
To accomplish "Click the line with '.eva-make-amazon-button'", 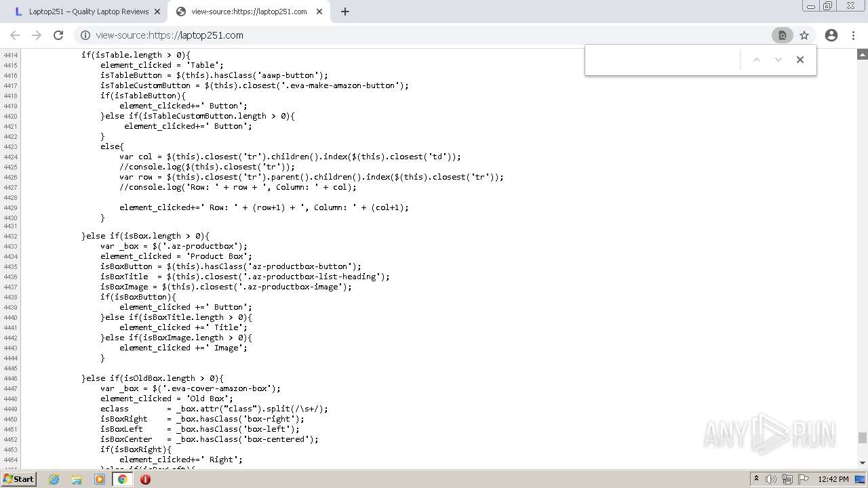I will tap(254, 85).
